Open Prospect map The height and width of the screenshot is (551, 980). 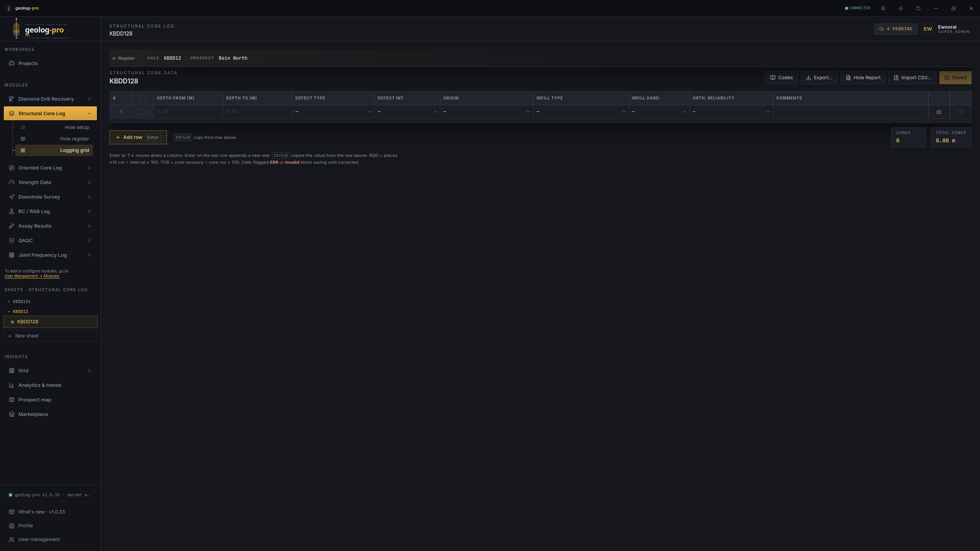(x=50, y=399)
